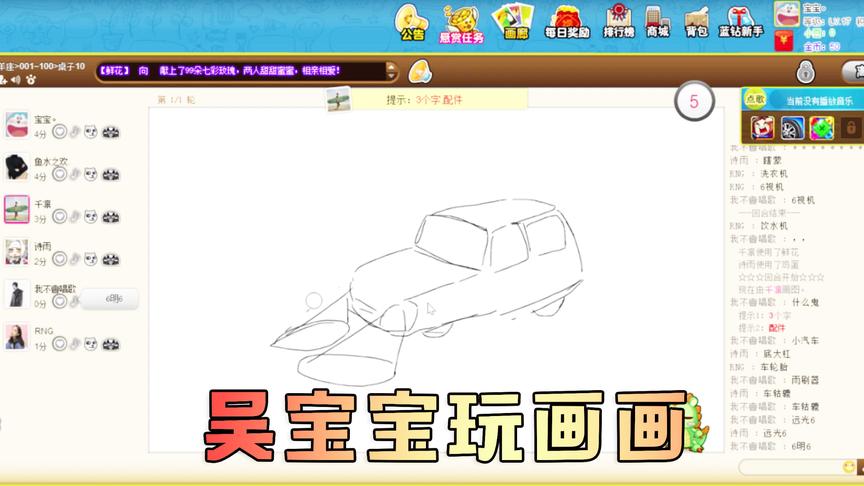Click the cat face icon in RNG's row
This screenshot has height=486, width=864.
91,344
